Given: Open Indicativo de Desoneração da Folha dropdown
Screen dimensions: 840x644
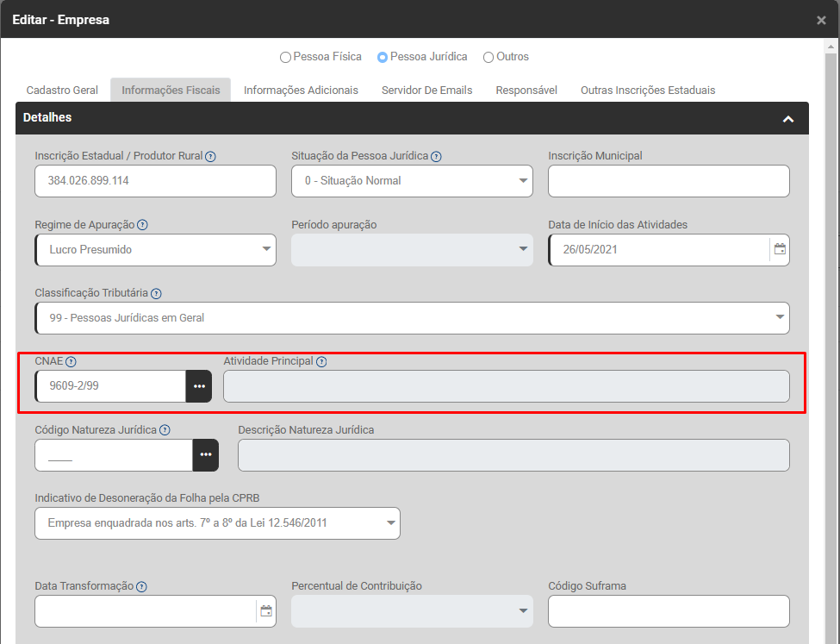Looking at the screenshot, I should coord(217,522).
